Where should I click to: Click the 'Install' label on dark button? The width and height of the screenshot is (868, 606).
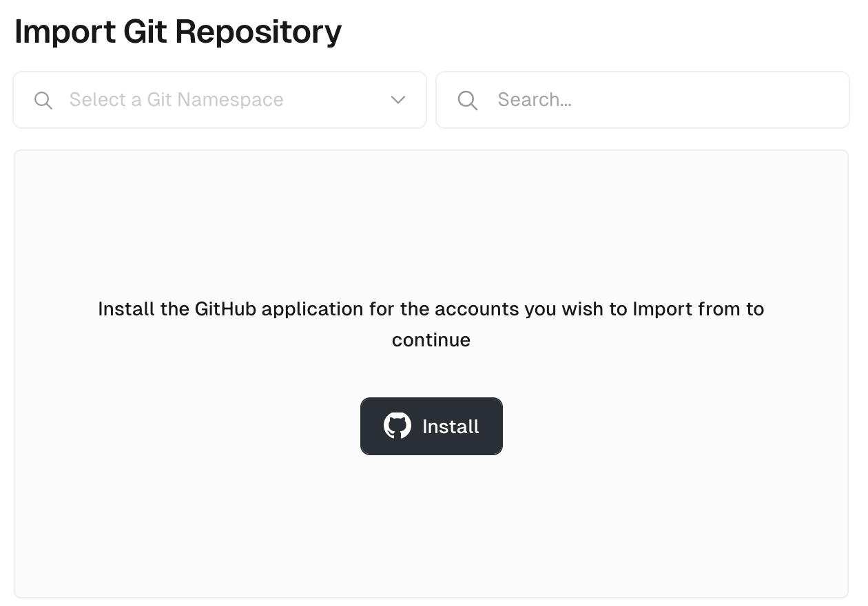point(451,427)
